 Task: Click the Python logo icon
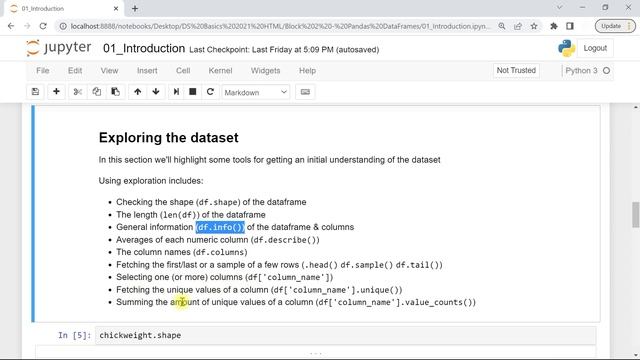coord(567,48)
